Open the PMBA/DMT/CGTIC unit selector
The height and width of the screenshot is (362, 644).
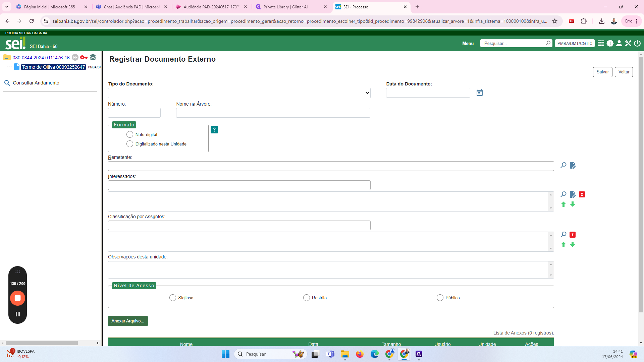coord(575,43)
